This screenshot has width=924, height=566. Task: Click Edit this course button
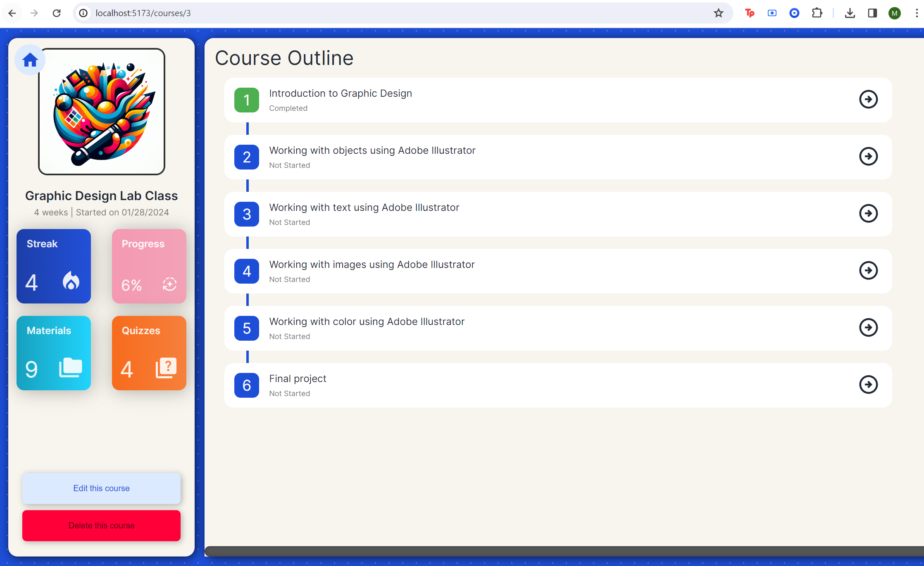pyautogui.click(x=101, y=488)
